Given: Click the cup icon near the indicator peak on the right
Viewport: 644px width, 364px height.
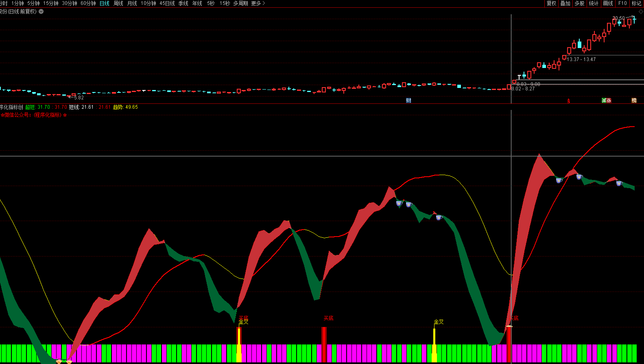Looking at the screenshot, I should [559, 180].
